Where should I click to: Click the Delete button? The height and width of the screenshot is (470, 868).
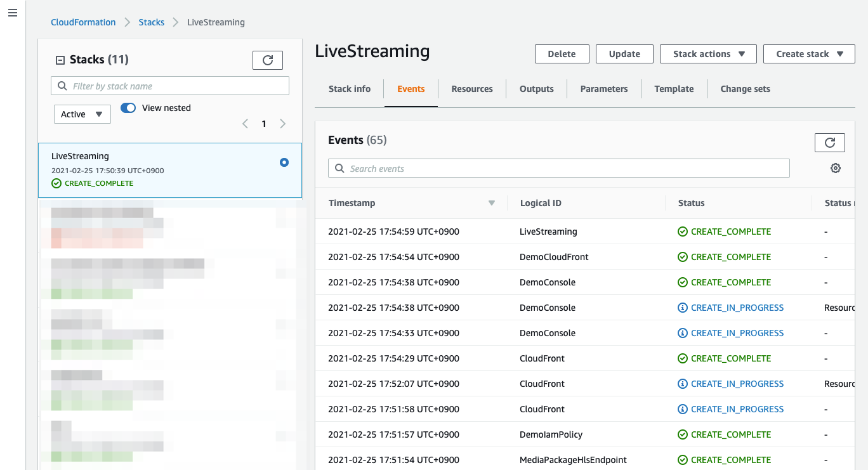point(562,54)
